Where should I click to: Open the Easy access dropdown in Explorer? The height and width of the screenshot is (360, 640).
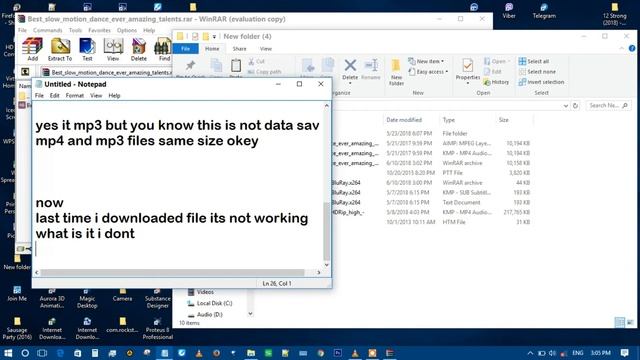point(428,72)
